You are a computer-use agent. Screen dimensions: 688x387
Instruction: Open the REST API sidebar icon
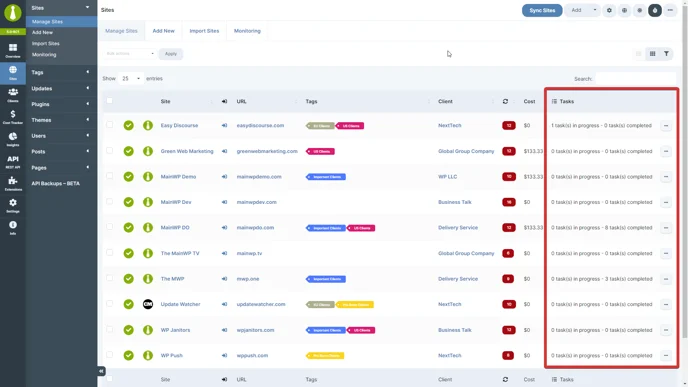click(13, 161)
